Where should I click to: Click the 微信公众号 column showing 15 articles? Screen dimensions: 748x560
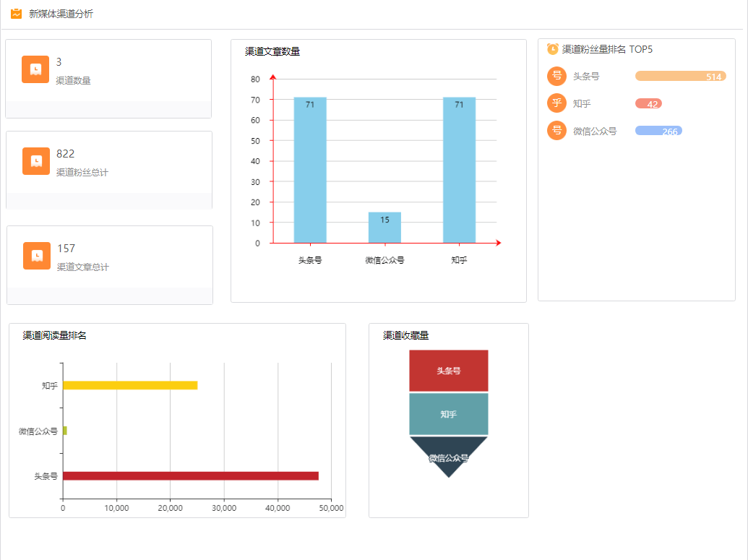(384, 228)
